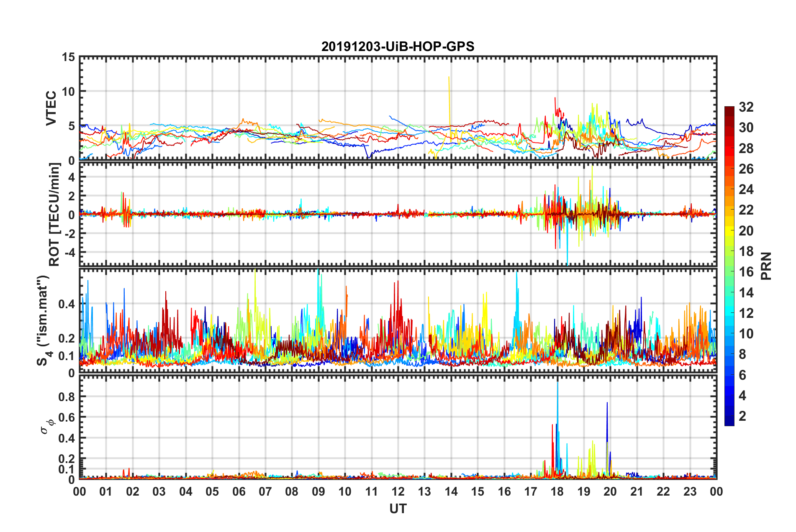The height and width of the screenshot is (532, 796).
Task: Pick colorbar tick label 24
Action: pyautogui.click(x=746, y=189)
